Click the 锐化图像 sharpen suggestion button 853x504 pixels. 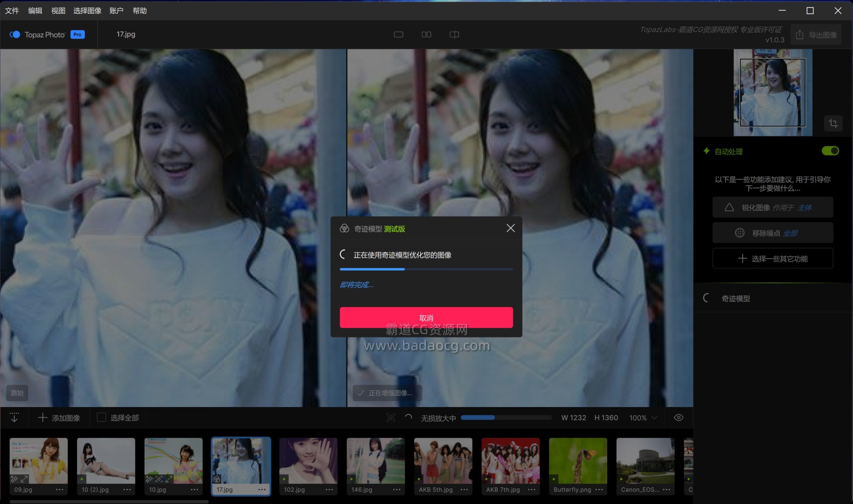click(772, 207)
